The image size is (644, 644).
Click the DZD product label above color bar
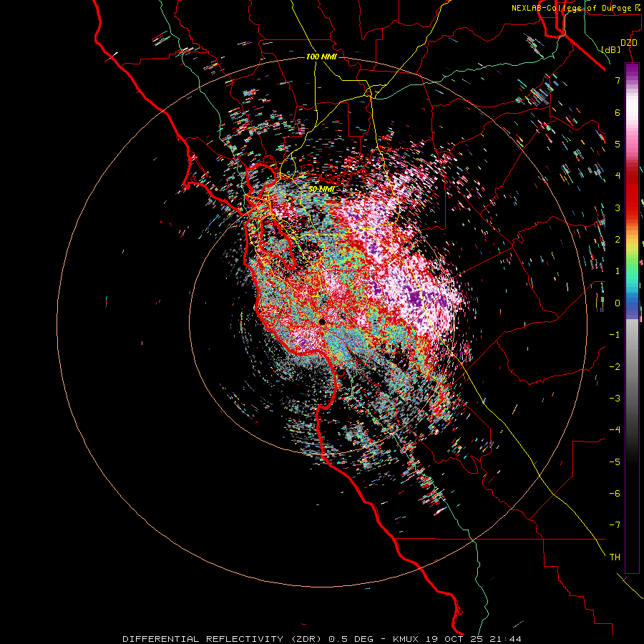pos(629,43)
